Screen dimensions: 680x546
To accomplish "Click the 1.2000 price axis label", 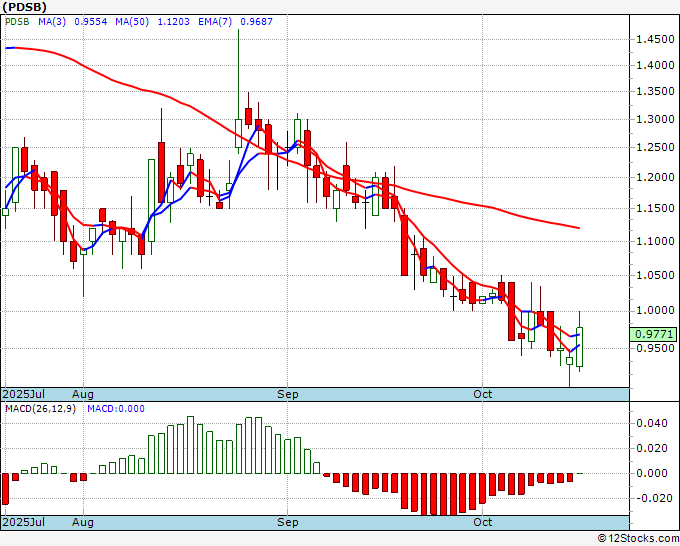I will pyautogui.click(x=655, y=177).
